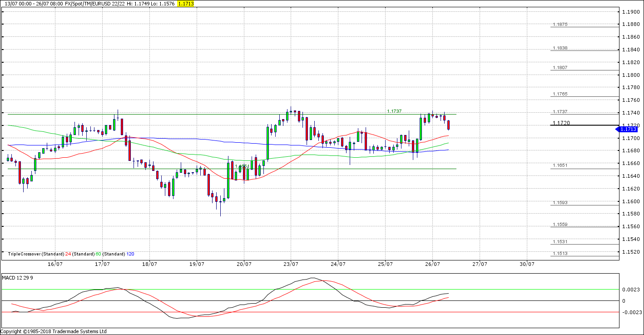This screenshot has width=644, height=335.
Task: Select the 1.1513 level label
Action: click(560, 254)
